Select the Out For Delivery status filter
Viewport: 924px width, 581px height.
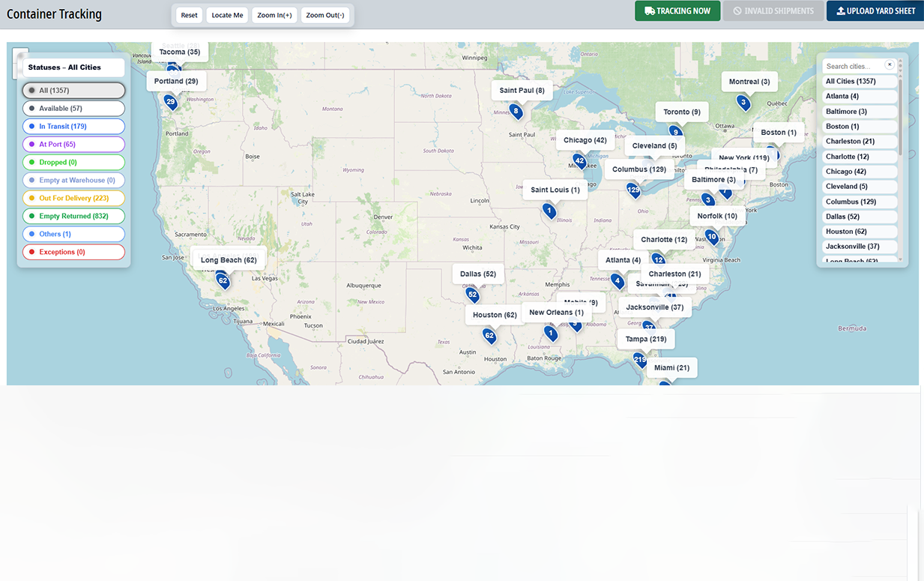[73, 199]
